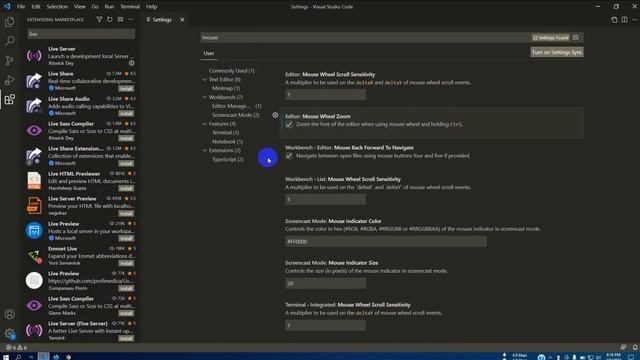Open the Live Server manage gear
Image resolution: width=640 pixels, height=360 pixels.
[131, 63]
